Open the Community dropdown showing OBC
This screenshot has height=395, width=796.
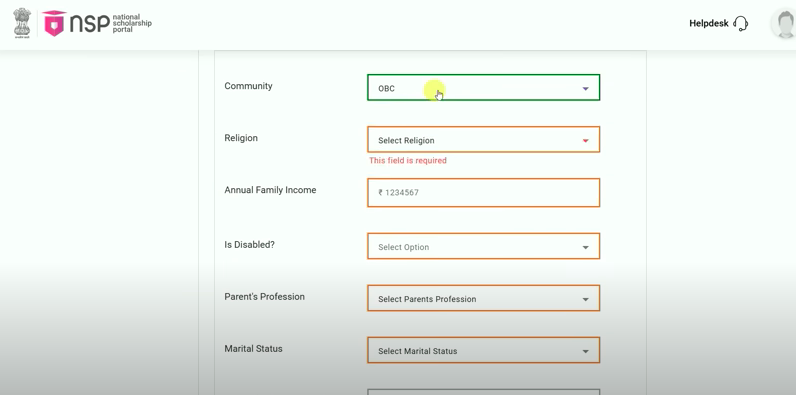[483, 87]
